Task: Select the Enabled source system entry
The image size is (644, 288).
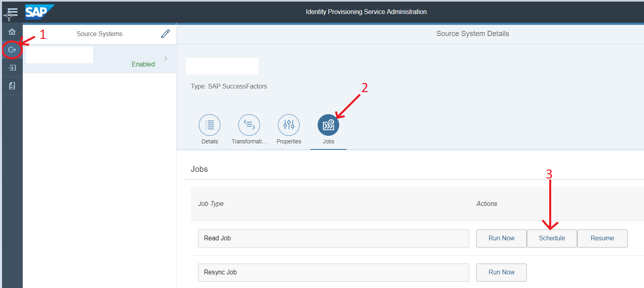Action: tap(99, 58)
